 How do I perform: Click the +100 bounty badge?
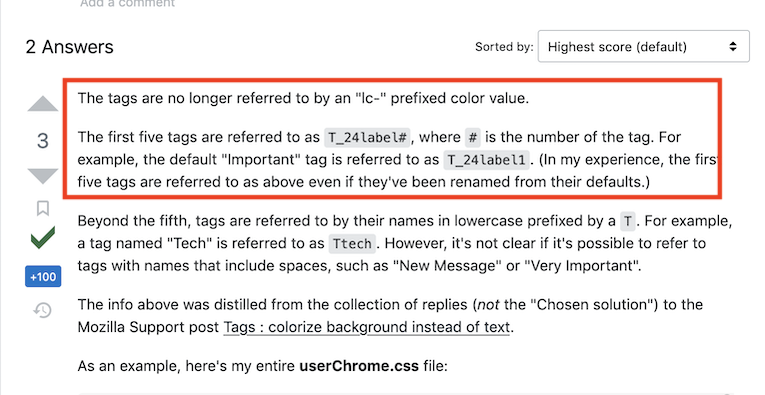click(x=43, y=276)
